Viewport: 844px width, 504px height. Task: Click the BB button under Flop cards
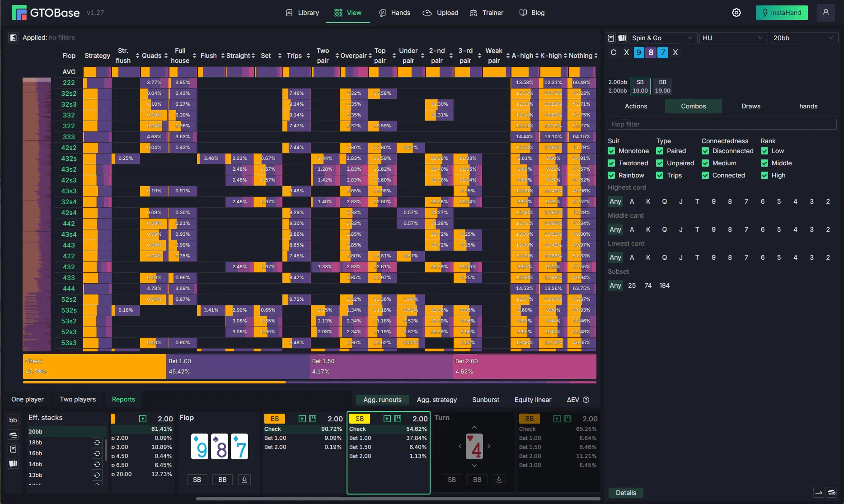point(222,480)
